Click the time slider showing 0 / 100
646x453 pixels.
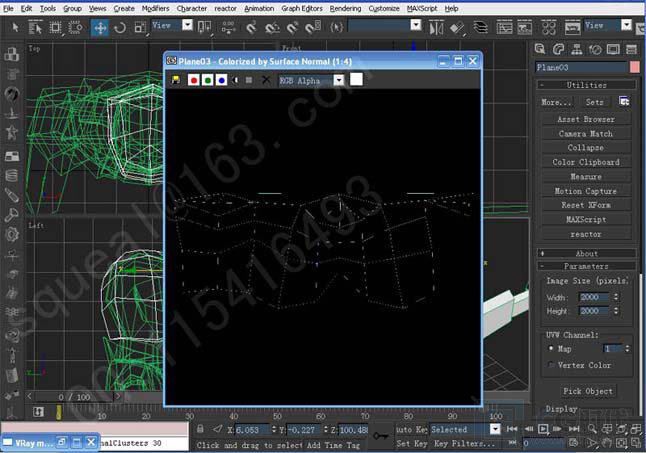(73, 397)
